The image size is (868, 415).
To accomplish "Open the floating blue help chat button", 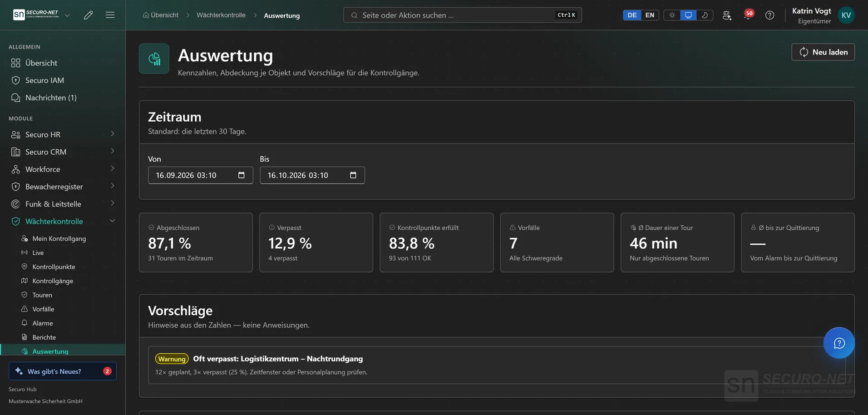I will [839, 343].
